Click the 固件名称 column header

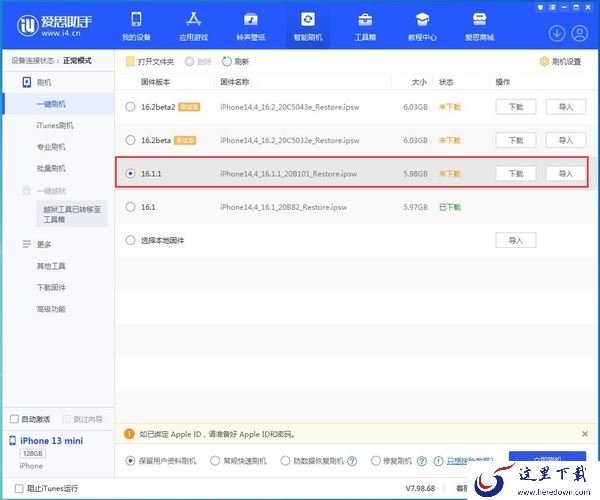coord(235,82)
